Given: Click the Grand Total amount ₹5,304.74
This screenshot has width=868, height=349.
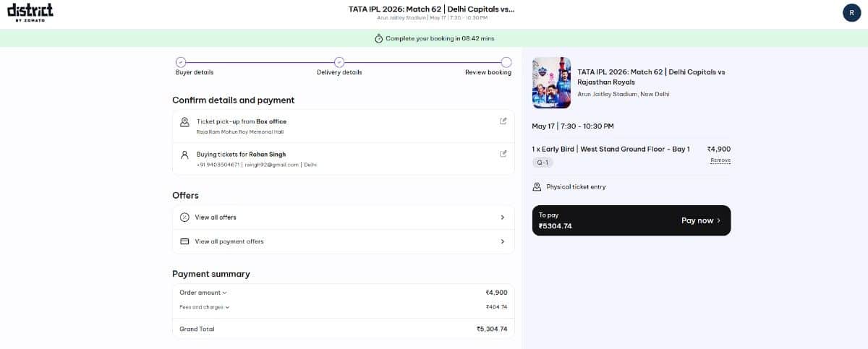Looking at the screenshot, I should pyautogui.click(x=492, y=329).
